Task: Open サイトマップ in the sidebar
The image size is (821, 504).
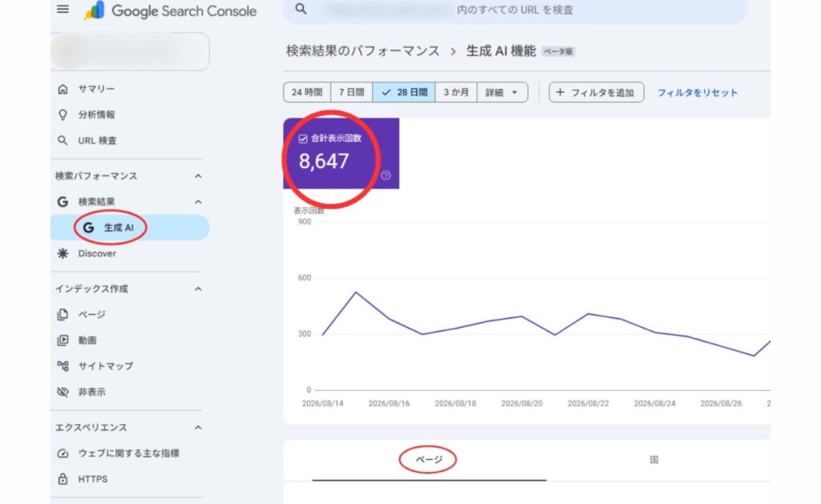Action: click(x=106, y=366)
